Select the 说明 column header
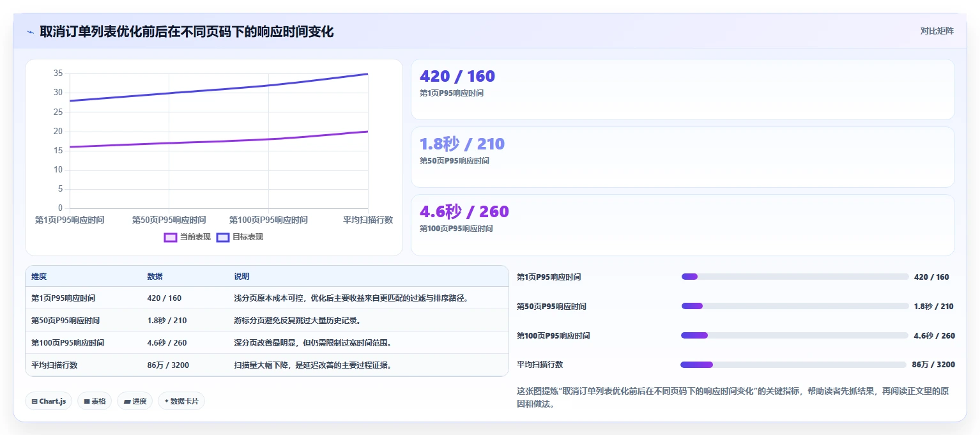 [x=241, y=277]
